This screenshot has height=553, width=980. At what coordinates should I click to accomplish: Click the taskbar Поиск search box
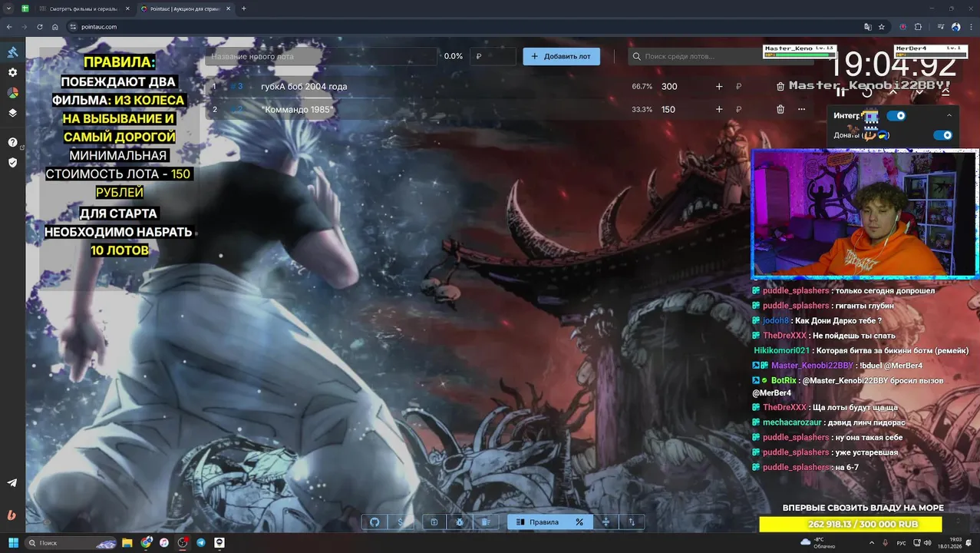[x=70, y=542]
